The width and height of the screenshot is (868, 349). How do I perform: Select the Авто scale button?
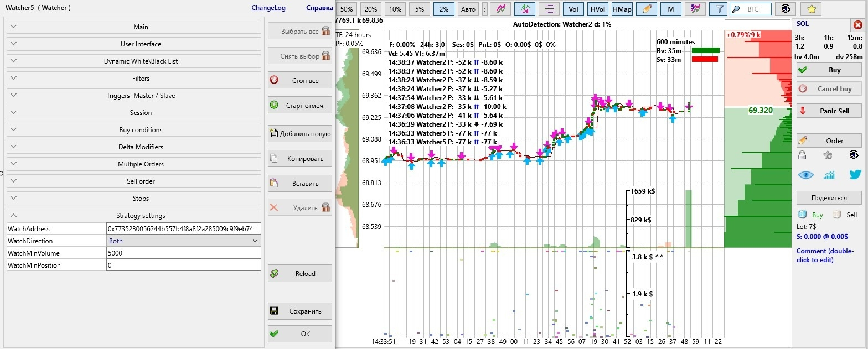coord(468,9)
